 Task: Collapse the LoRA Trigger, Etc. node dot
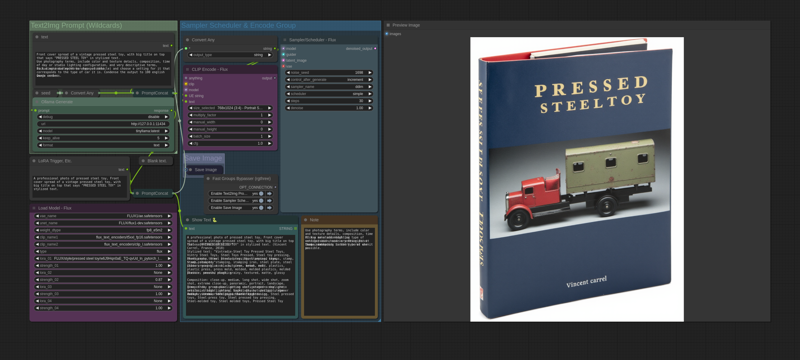pos(34,161)
